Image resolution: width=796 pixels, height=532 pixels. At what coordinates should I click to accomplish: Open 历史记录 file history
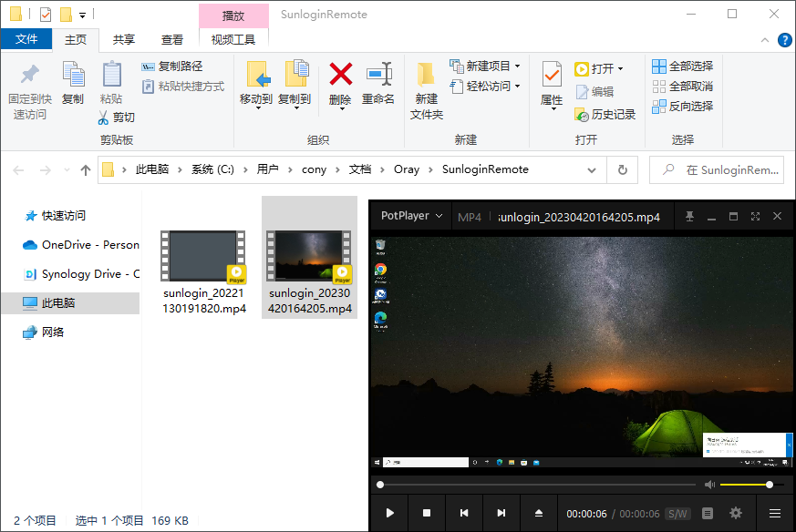click(x=605, y=115)
